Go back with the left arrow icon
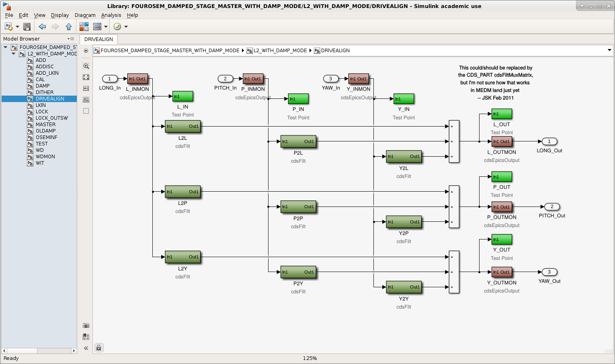615x364 pixels. (x=42, y=27)
